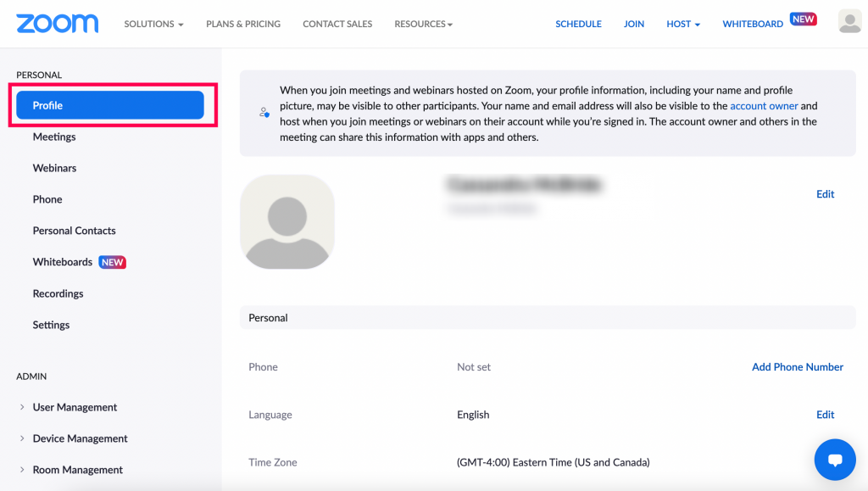Image resolution: width=868 pixels, height=491 pixels.
Task: Click the privacy info icon beside the notice
Action: (264, 112)
